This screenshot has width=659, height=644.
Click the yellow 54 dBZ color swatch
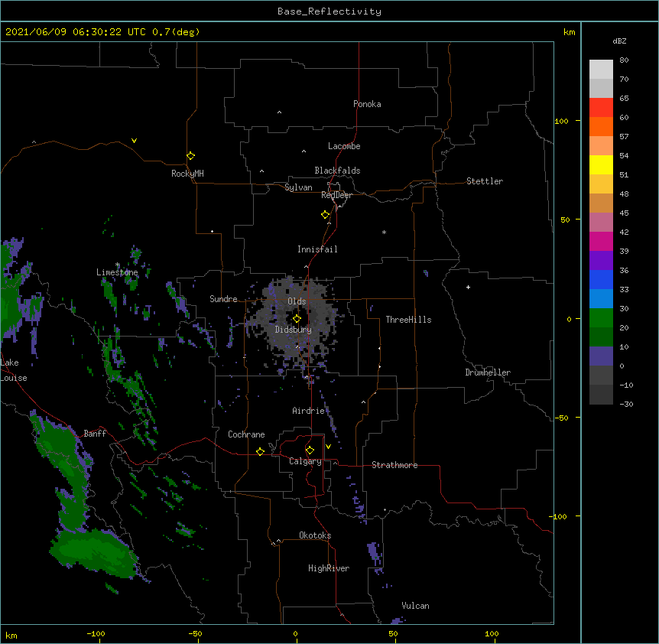coord(601,164)
